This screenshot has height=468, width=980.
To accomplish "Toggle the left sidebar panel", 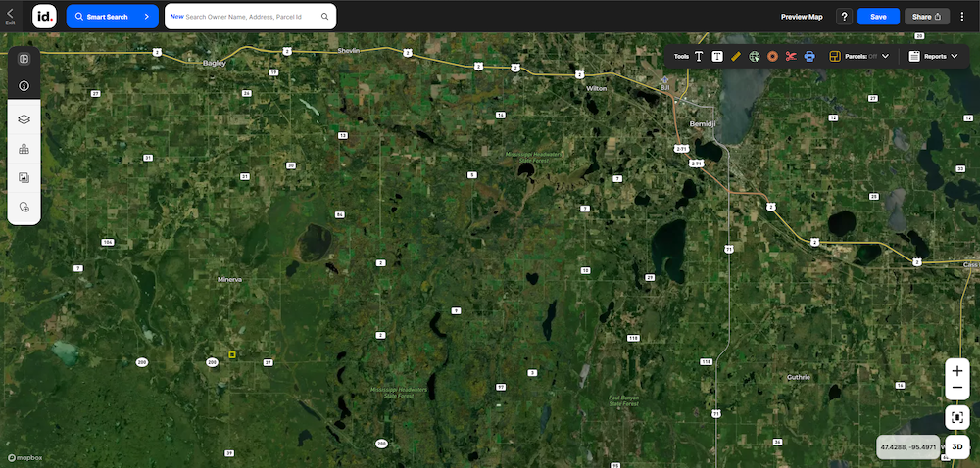I will pos(24,59).
